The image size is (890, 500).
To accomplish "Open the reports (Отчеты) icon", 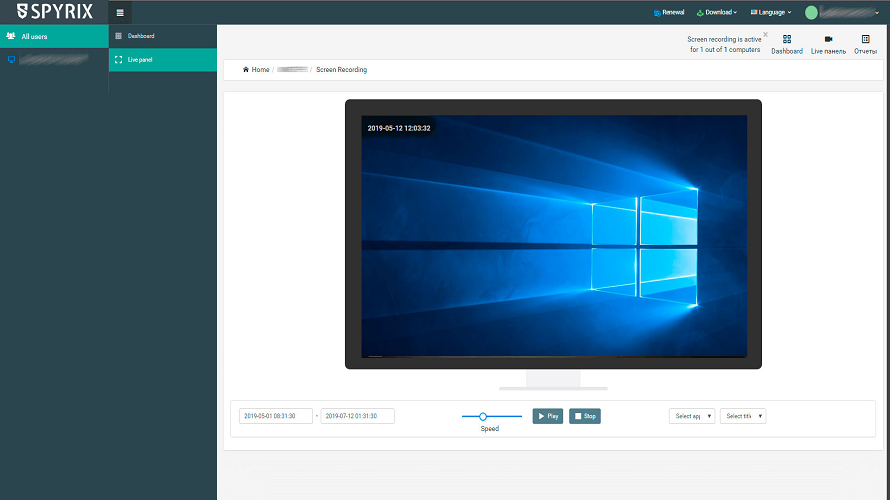I will point(865,39).
